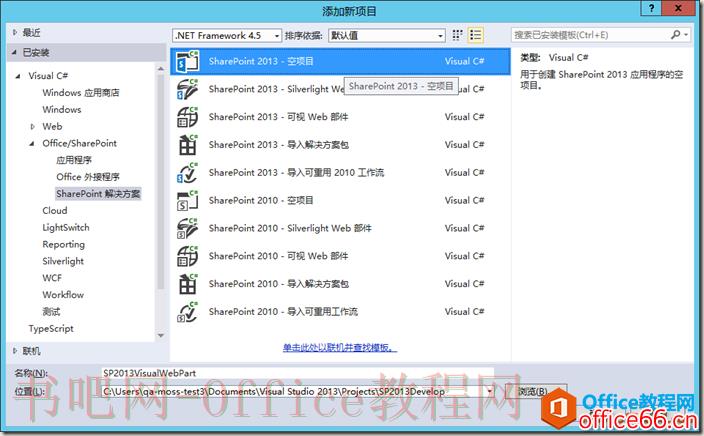704x436 pixels.
Task: Select the Silverlight tree item
Action: 63,261
